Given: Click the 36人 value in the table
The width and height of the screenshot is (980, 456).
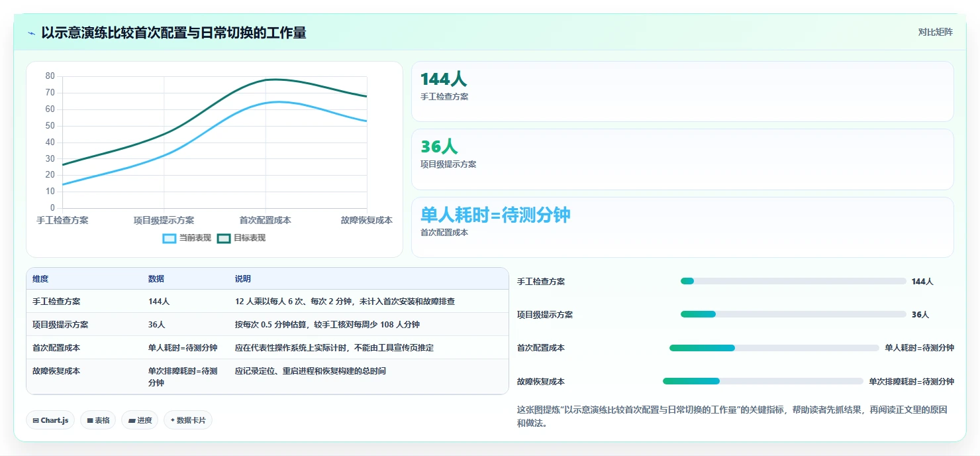Looking at the screenshot, I should pyautogui.click(x=157, y=325).
